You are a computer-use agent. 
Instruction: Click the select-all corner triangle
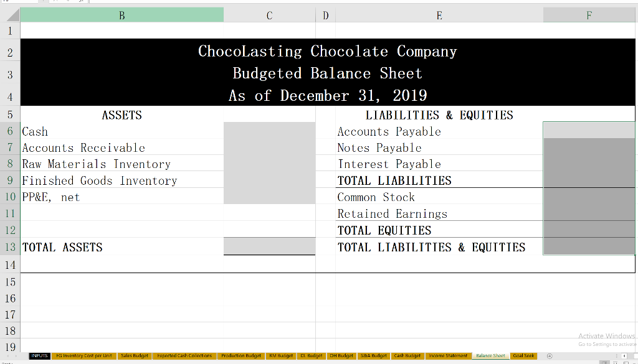point(12,16)
